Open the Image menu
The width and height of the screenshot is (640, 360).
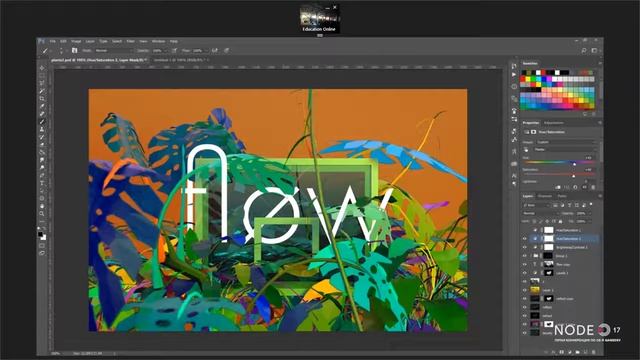pyautogui.click(x=76, y=41)
